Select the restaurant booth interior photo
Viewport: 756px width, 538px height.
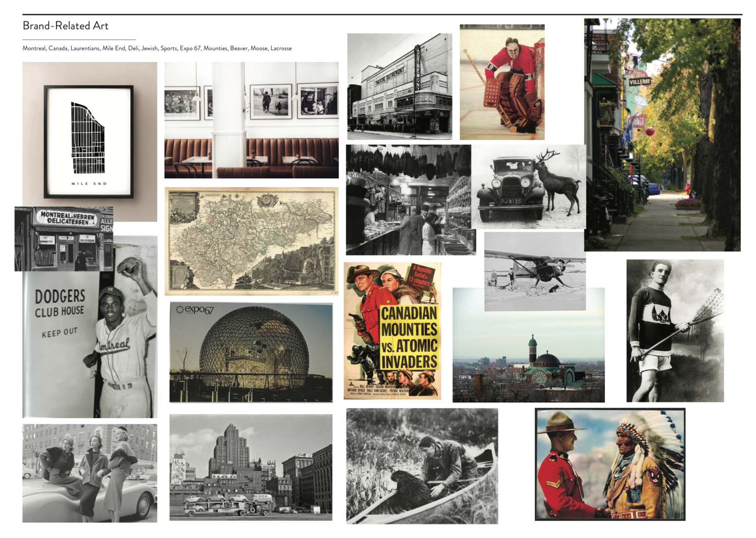click(x=251, y=120)
